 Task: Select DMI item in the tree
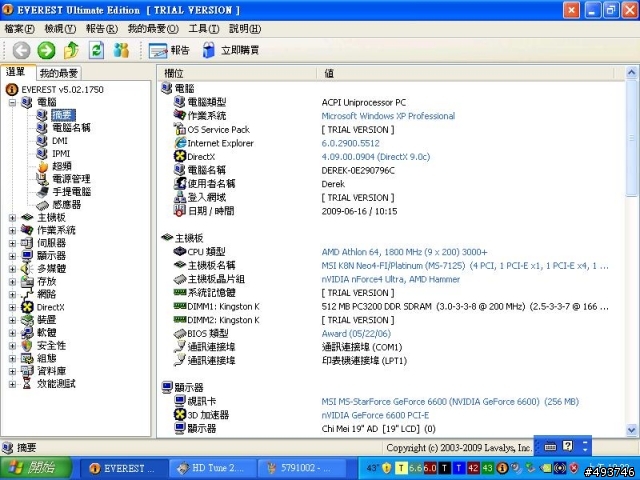tap(60, 141)
